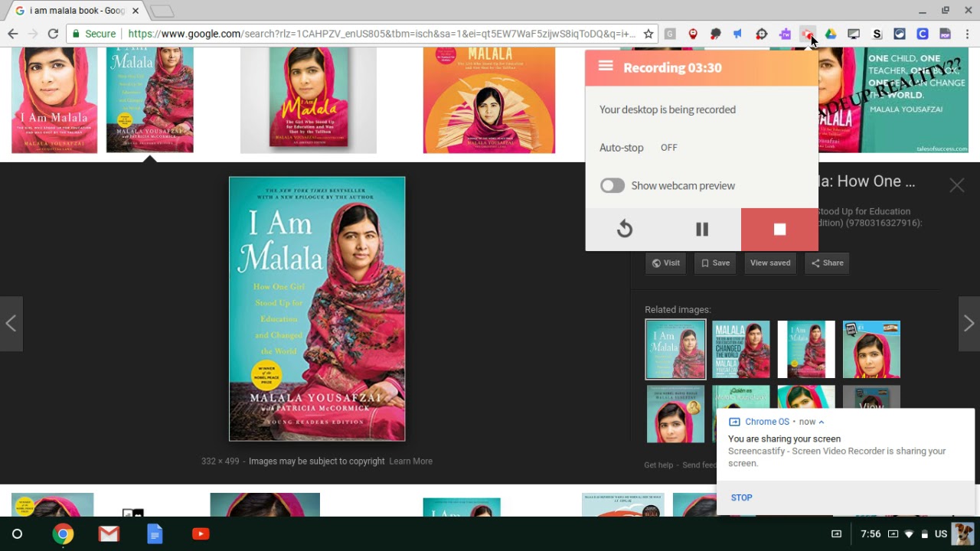The width and height of the screenshot is (980, 551).
Task: Select the third related image thumbnail
Action: tap(806, 350)
